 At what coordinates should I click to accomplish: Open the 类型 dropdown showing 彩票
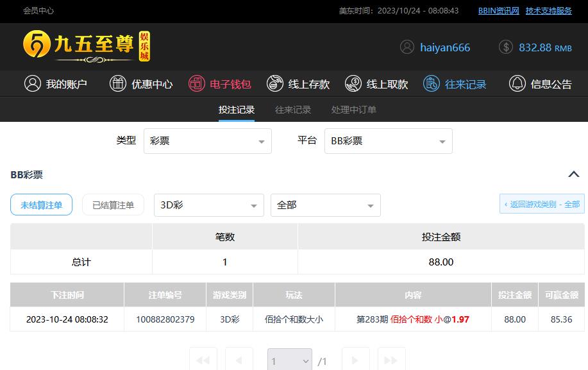click(x=207, y=141)
